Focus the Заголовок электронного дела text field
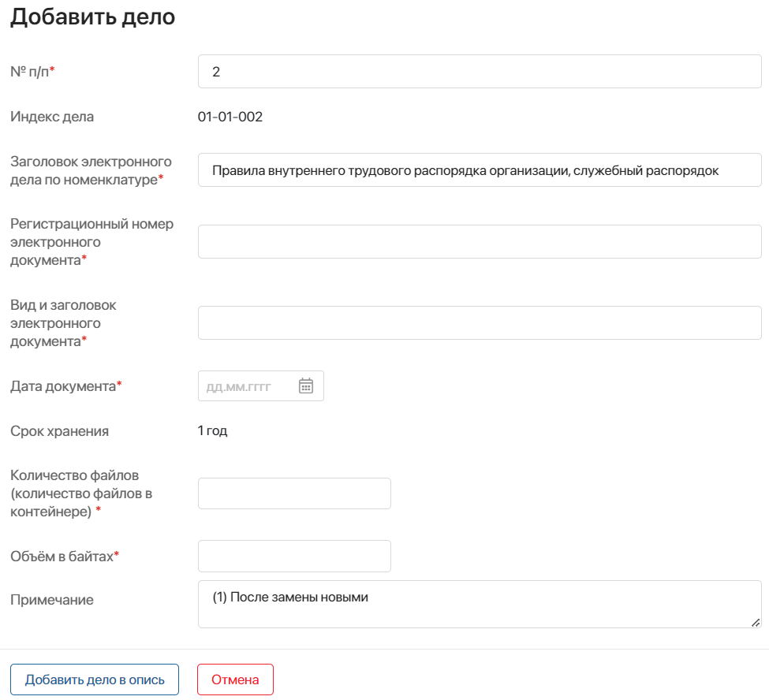 click(479, 170)
